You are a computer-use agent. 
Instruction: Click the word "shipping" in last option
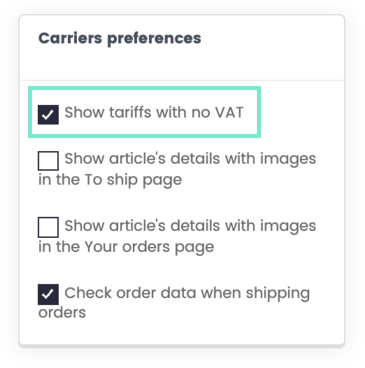pos(278,294)
